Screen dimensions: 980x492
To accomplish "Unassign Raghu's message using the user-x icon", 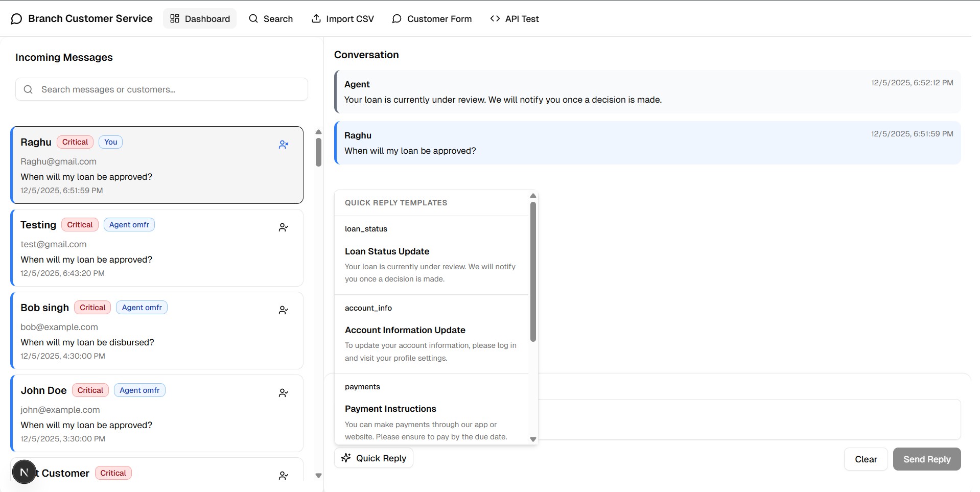I will 284,145.
